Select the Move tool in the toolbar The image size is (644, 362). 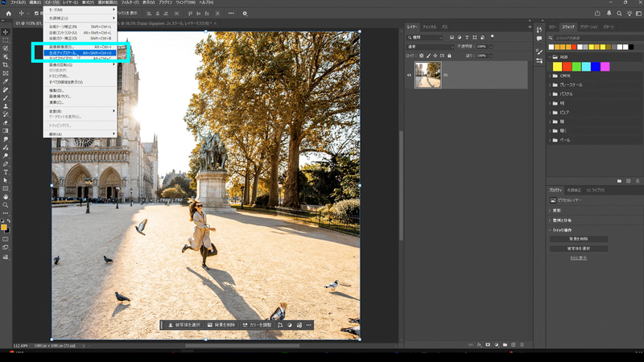coord(6,32)
